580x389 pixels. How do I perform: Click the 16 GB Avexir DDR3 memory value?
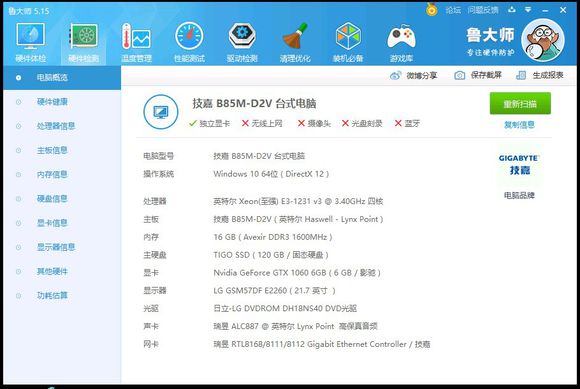[x=273, y=237]
